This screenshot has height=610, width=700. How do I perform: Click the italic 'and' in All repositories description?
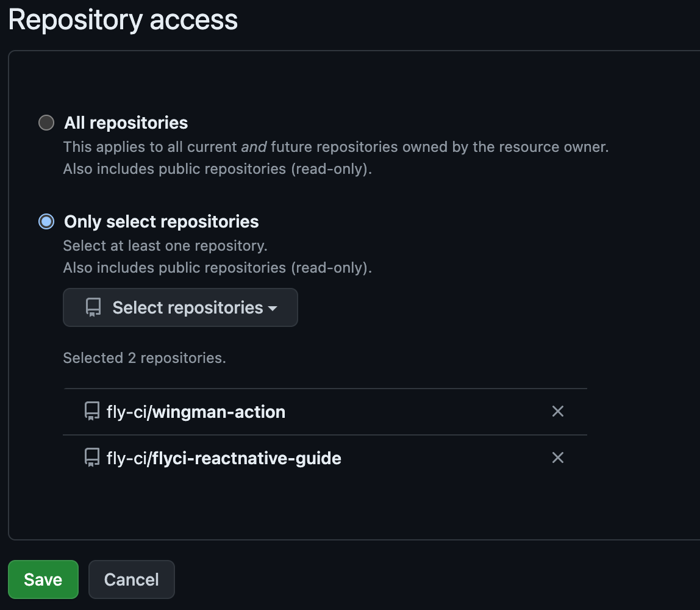pyautogui.click(x=253, y=147)
